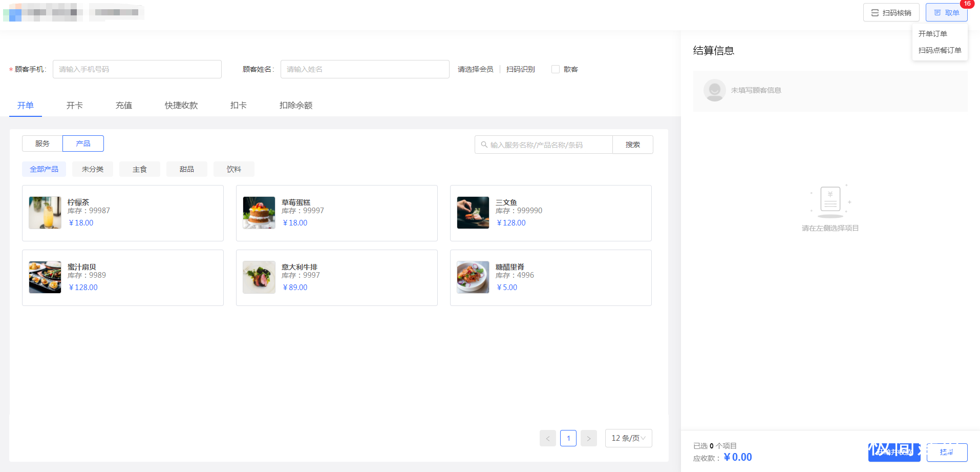The height and width of the screenshot is (472, 980).
Task: Switch to the 充值 tab
Action: pyautogui.click(x=124, y=105)
